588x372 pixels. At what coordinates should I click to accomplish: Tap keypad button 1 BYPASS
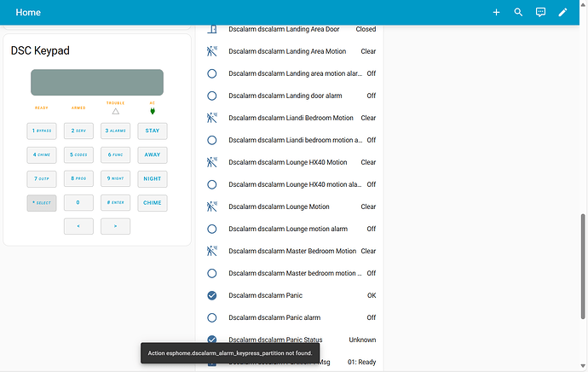(x=42, y=131)
